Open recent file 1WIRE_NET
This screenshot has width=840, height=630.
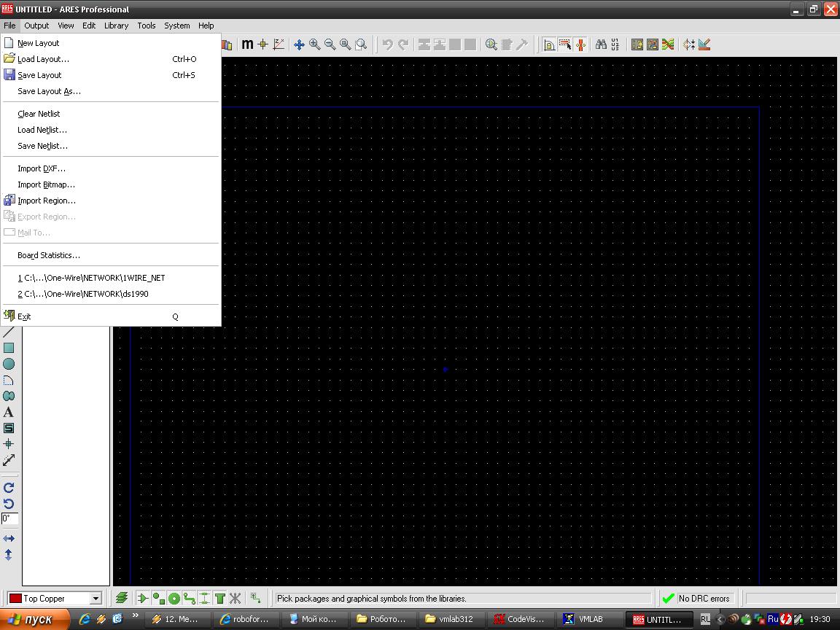[x=91, y=278]
